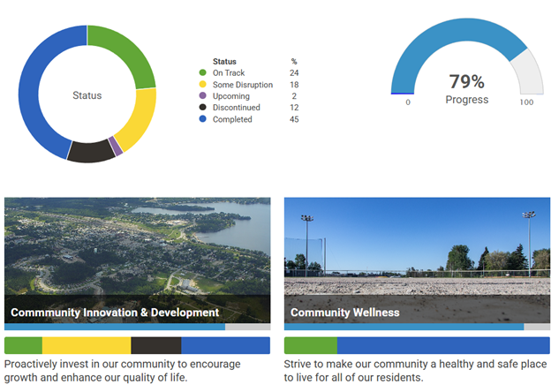Click the small purple donut chart segment
This screenshot has height=392, width=551.
[x=117, y=147]
